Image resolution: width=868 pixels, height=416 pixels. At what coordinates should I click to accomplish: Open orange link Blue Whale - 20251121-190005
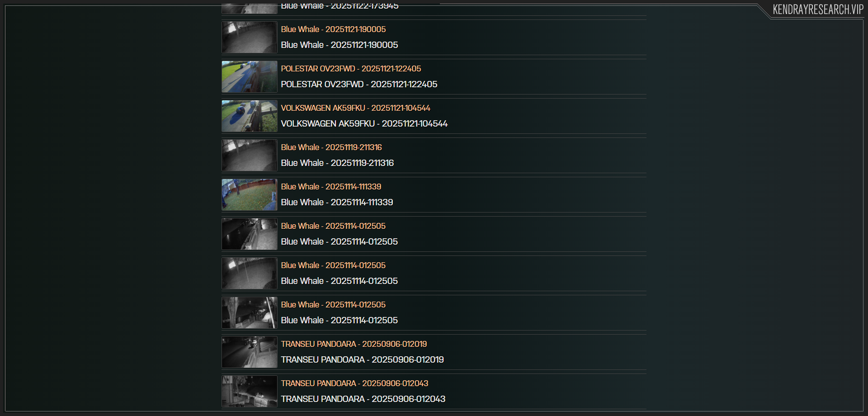333,29
